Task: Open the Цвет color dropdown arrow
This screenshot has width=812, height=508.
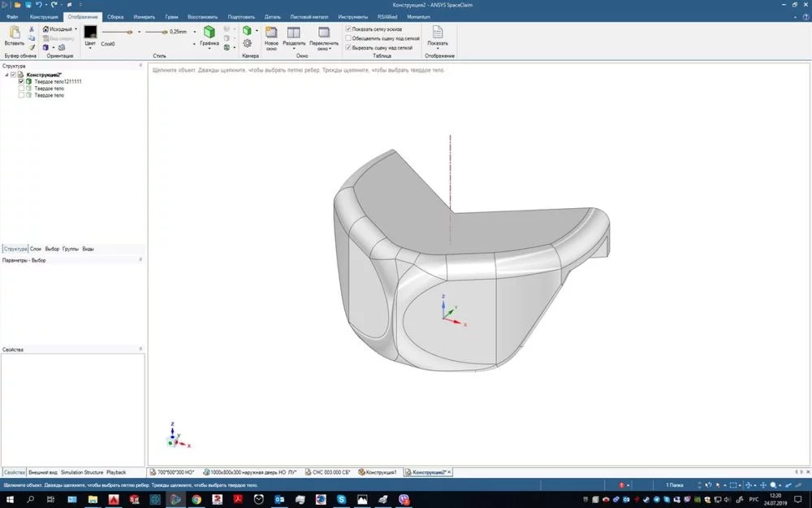Action: (90, 48)
